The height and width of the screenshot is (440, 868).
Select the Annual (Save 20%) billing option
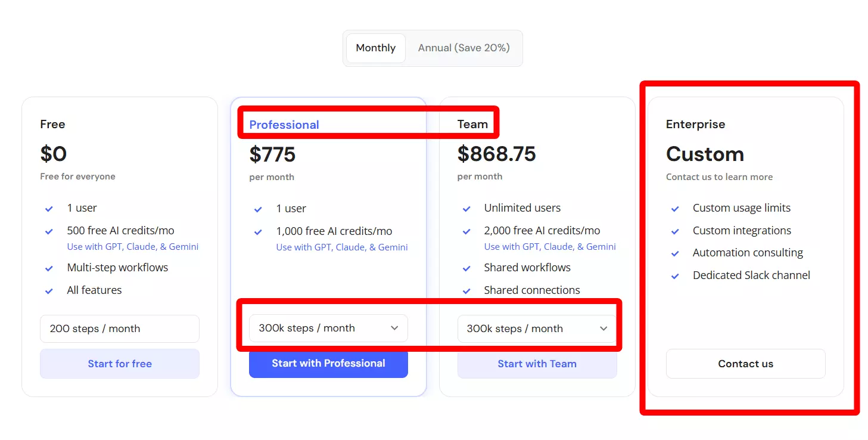pyautogui.click(x=463, y=48)
